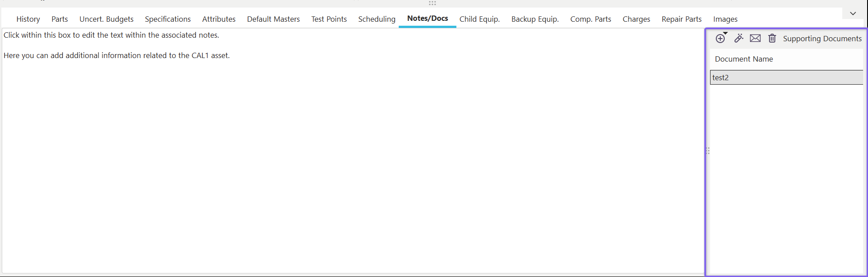Viewport: 868px width, 277px height.
Task: Click the add document plus icon
Action: 720,39
